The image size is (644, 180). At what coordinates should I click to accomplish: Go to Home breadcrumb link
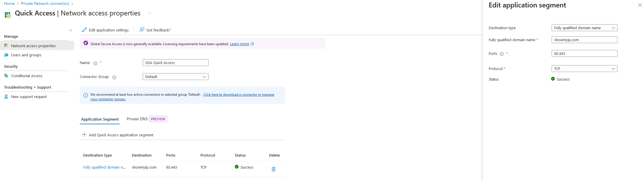pyautogui.click(x=9, y=3)
